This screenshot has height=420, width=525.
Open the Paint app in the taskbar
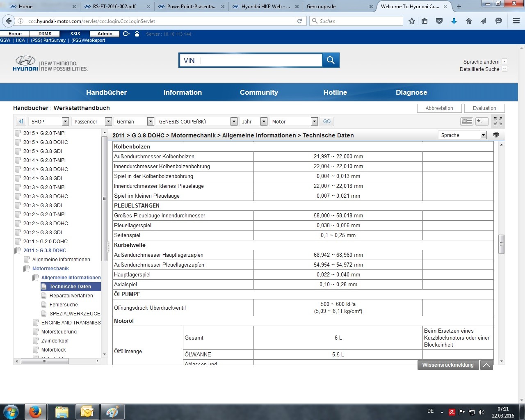pos(112,412)
